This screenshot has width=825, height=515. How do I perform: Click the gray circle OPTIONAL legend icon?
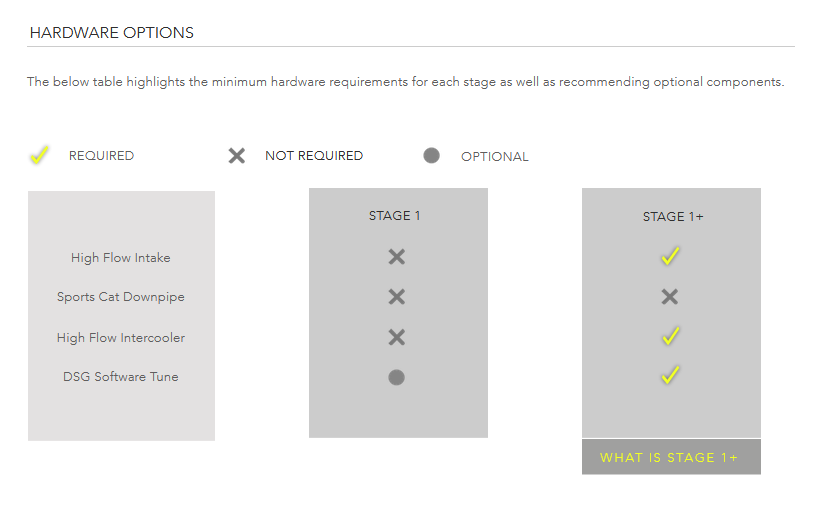431,156
